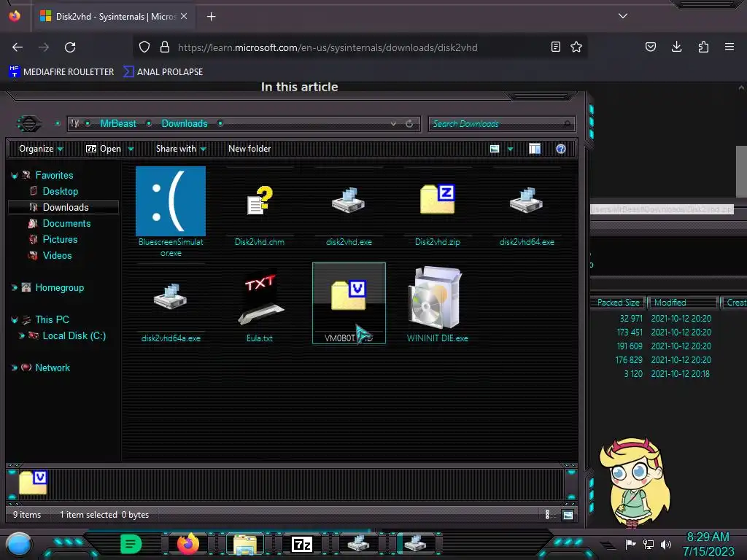Save page to Pocket icon
This screenshot has height=560, width=747.
point(650,47)
